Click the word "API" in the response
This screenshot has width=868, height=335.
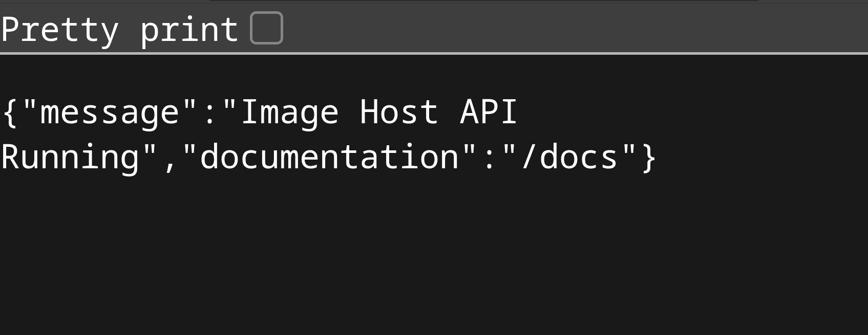click(x=489, y=113)
